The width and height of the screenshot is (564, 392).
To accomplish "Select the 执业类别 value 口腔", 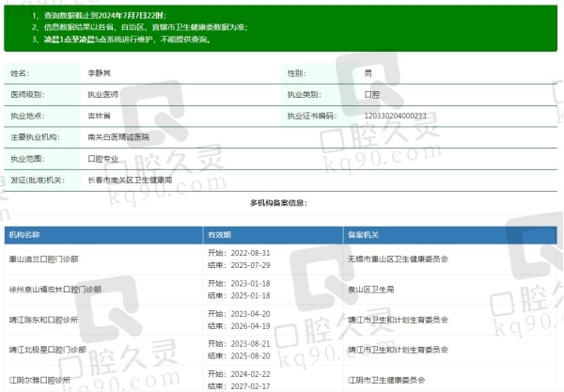I will 372,95.
